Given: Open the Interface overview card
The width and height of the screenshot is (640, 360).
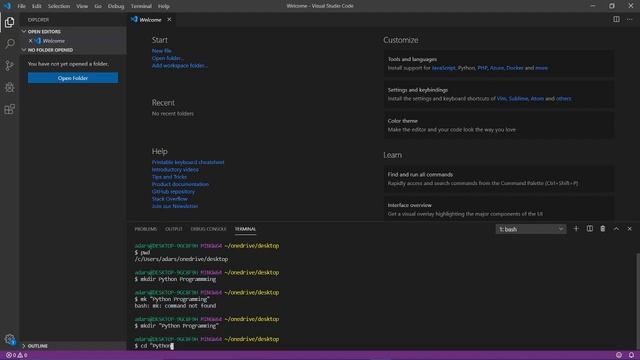Looking at the screenshot, I should point(498,209).
